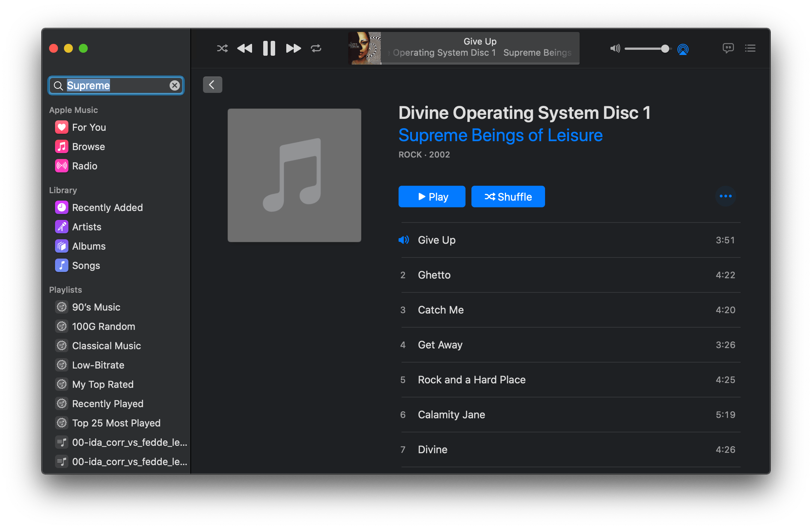Viewport: 812px width, 529px height.
Task: Pause the currently playing track
Action: (x=269, y=48)
